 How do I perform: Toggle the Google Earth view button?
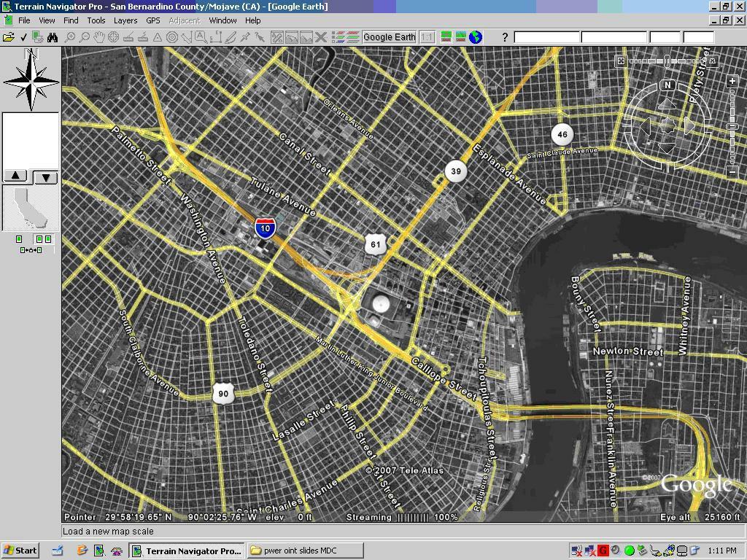(389, 37)
